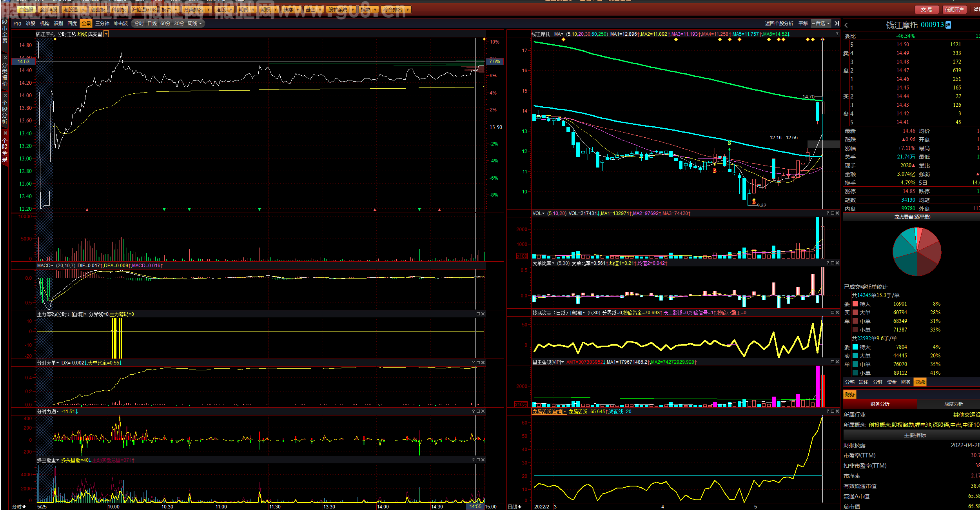This screenshot has height=510, width=980.
Task: Click the 龙虎看盘 pie chart
Action: tap(917, 251)
